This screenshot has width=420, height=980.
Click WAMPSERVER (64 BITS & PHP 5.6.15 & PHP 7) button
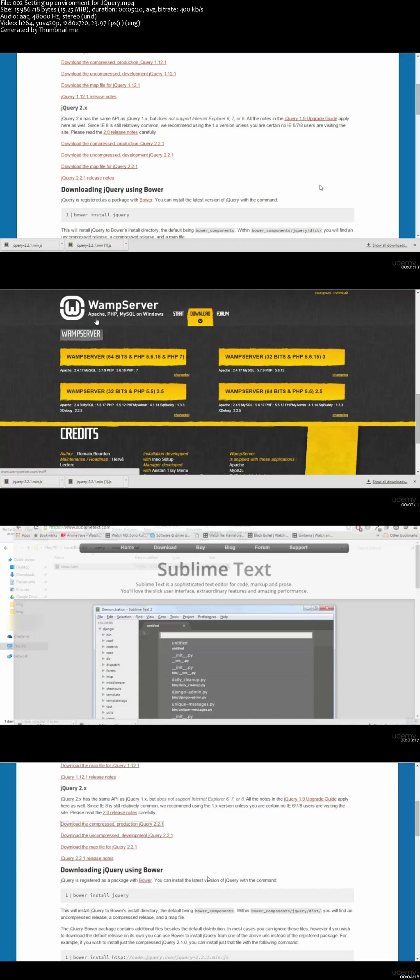tap(123, 357)
